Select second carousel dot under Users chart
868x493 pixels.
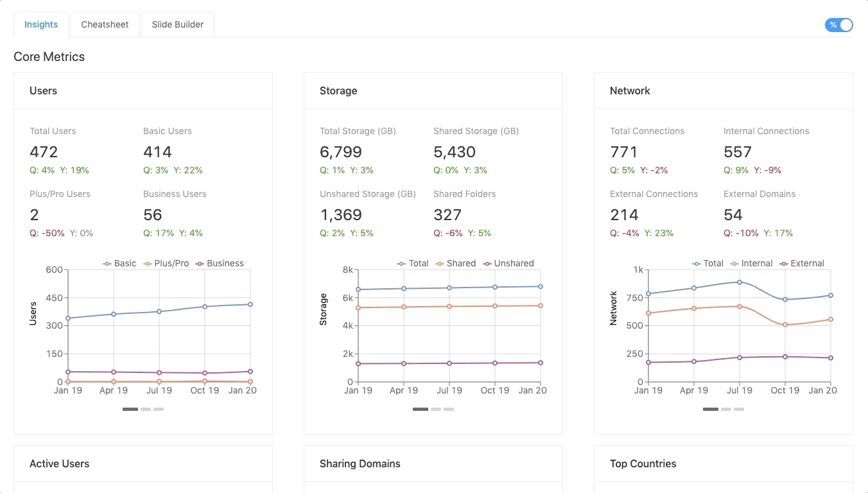coord(146,409)
